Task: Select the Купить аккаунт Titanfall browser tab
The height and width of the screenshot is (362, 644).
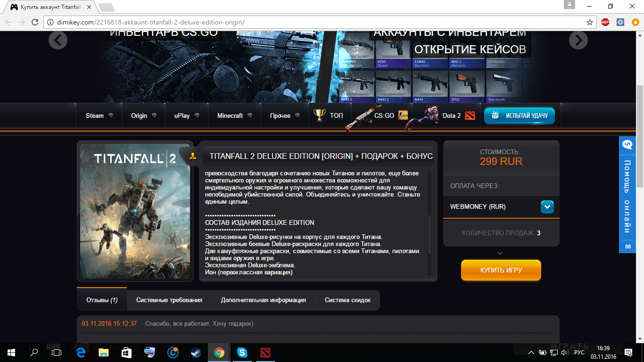Action: (x=50, y=7)
